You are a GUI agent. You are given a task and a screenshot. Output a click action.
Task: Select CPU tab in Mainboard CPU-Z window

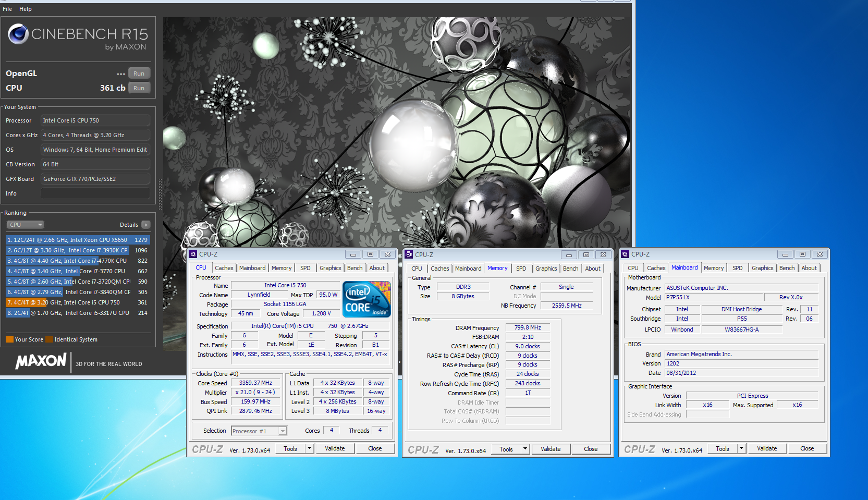pos(633,268)
